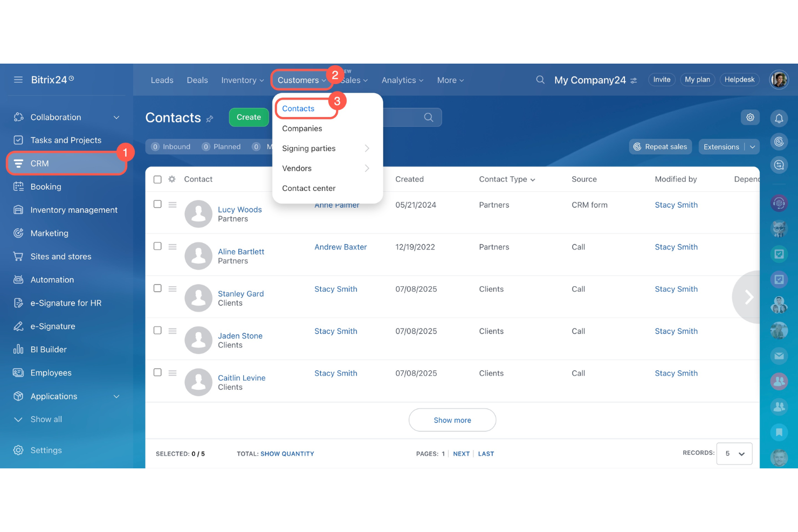Viewport: 798px width, 532px height.
Task: Select Companies from the Customers menu
Action: point(302,128)
